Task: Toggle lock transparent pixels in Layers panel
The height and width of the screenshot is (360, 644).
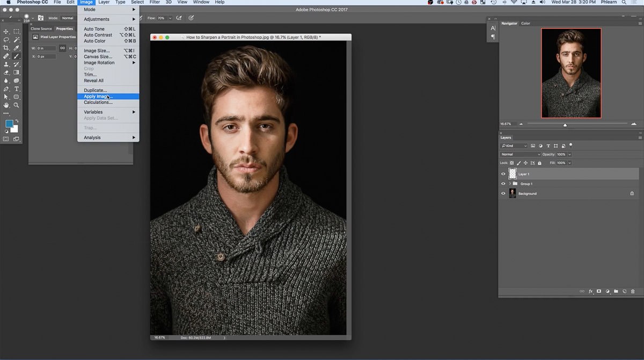Action: 511,163
